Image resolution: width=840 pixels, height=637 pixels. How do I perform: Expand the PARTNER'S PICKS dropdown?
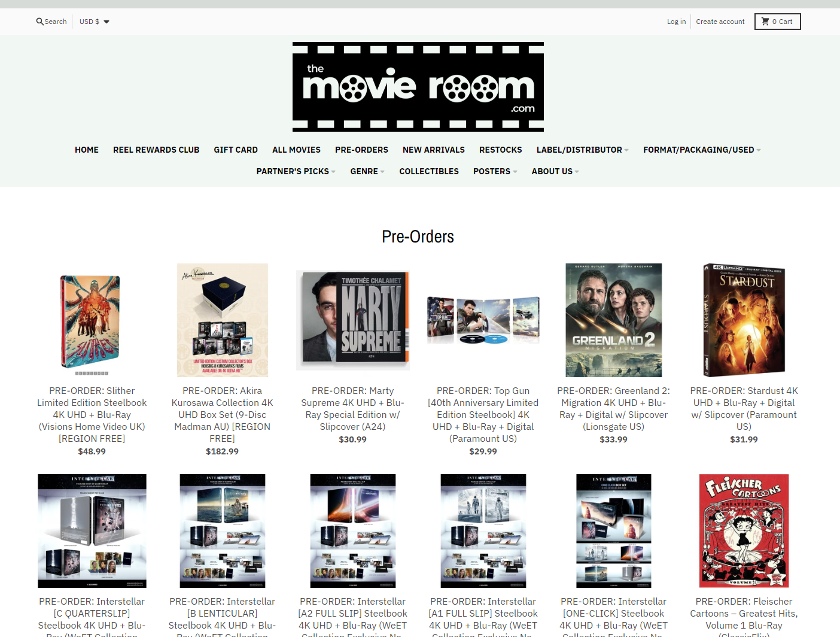point(296,171)
